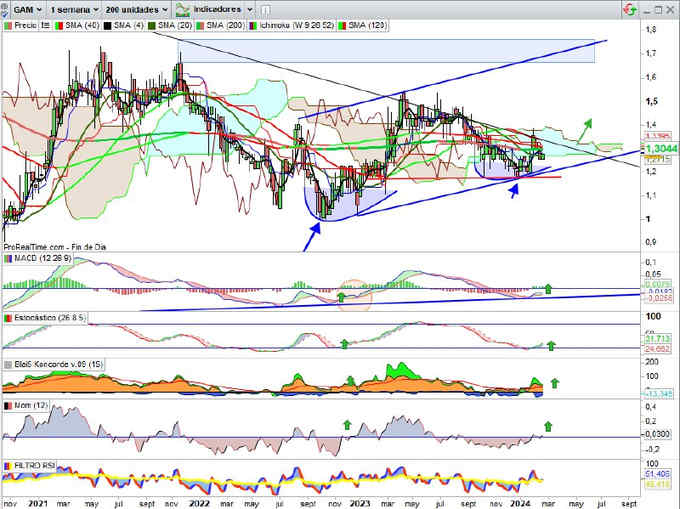Click the Estocástico value 31,713
The width and height of the screenshot is (680, 509).
tap(658, 339)
